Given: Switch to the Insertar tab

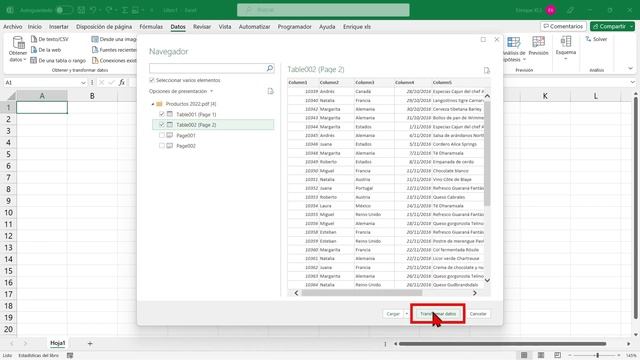Looking at the screenshot, I should click(59, 27).
